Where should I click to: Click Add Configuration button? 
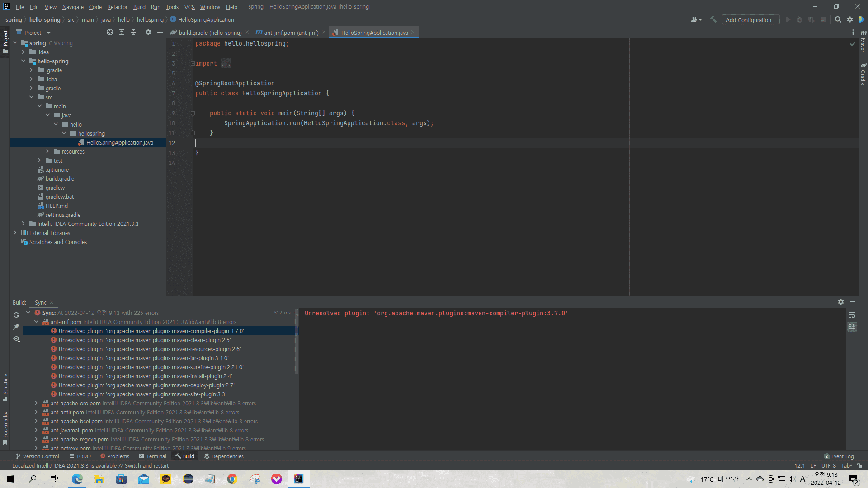click(750, 20)
